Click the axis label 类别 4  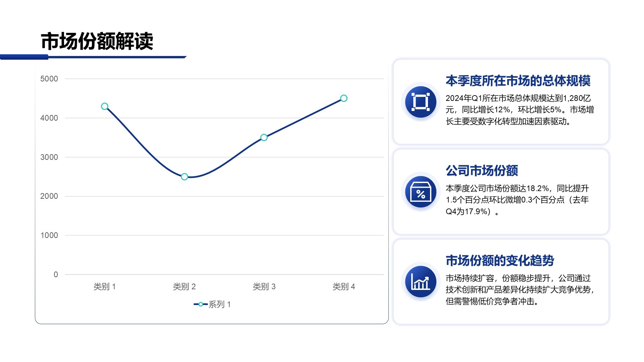pos(344,287)
